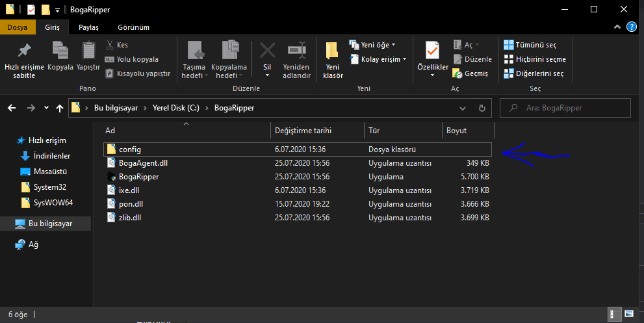Select the BogaAgent.dll file
This screenshot has height=323, width=644.
pos(298,163)
